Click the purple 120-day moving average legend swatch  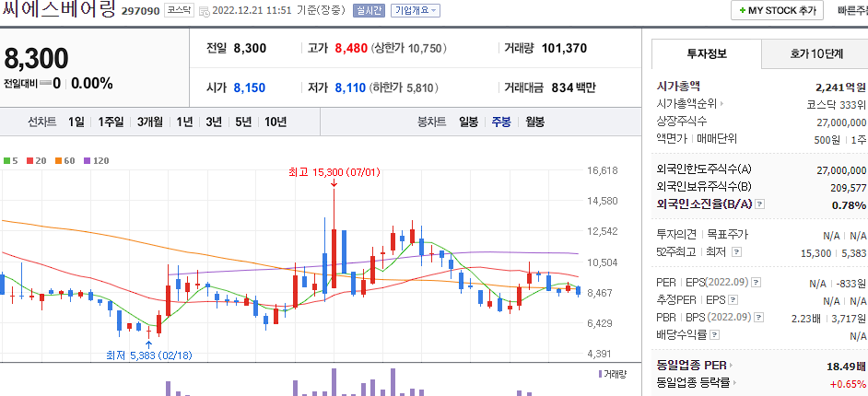[x=88, y=161]
